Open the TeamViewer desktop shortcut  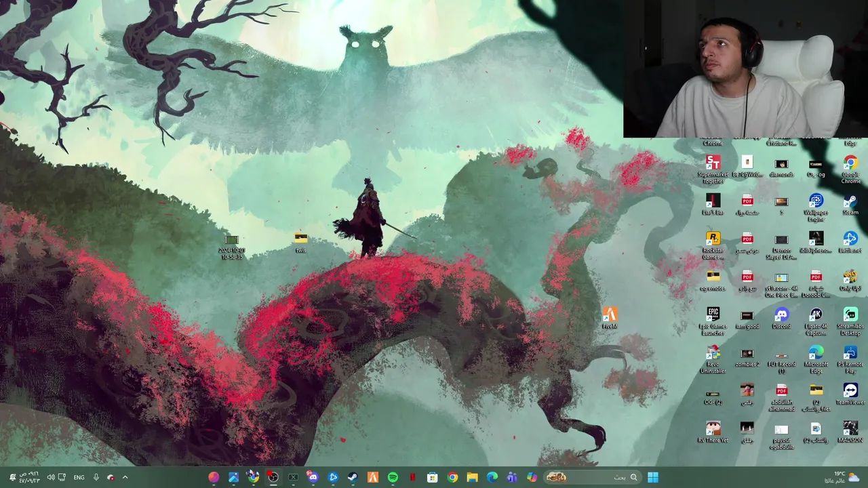click(x=850, y=393)
